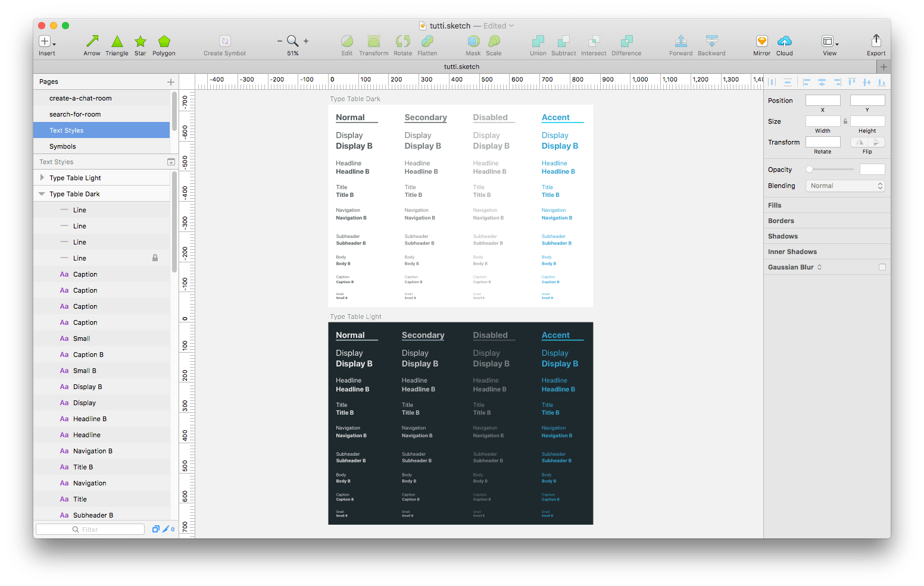Apply the Difference boolean operation
This screenshot has height=586, width=924.
pos(626,41)
